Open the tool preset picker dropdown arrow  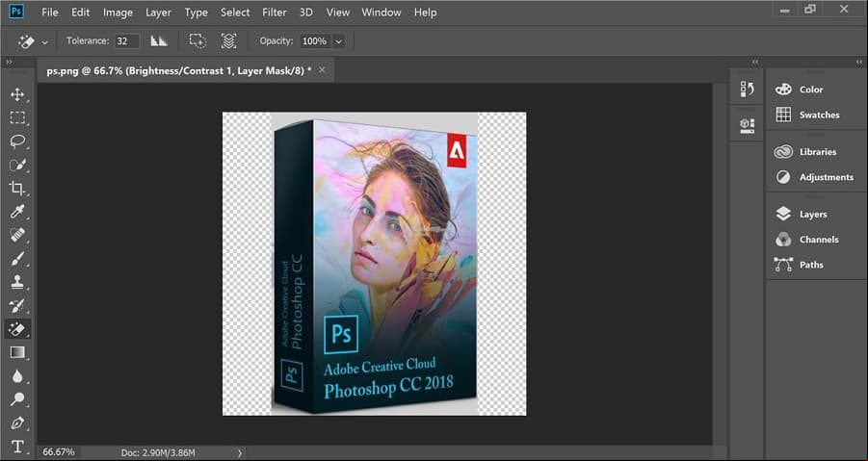45,42
